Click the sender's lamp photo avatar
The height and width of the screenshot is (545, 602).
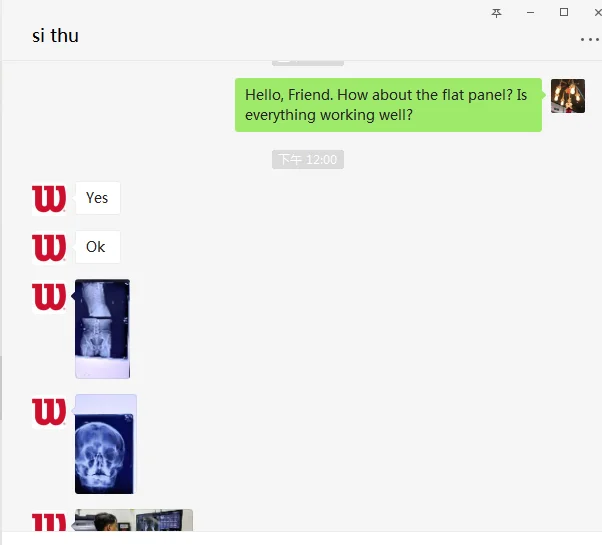568,96
